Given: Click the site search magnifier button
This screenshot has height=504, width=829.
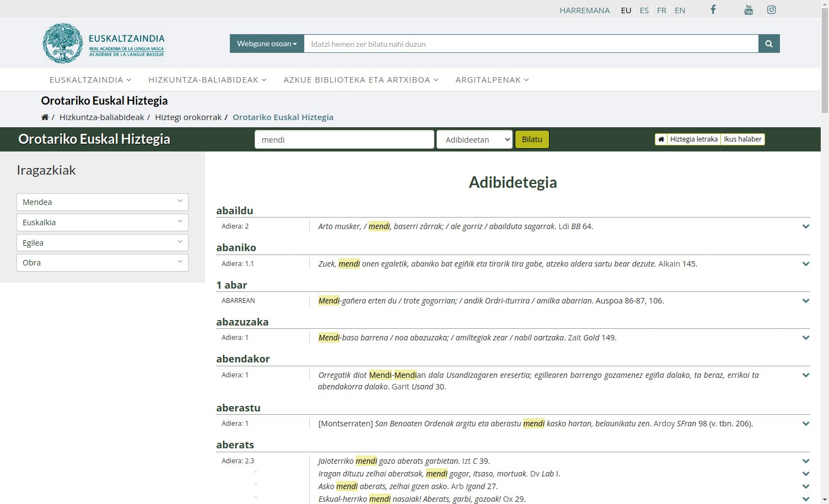Looking at the screenshot, I should point(769,44).
